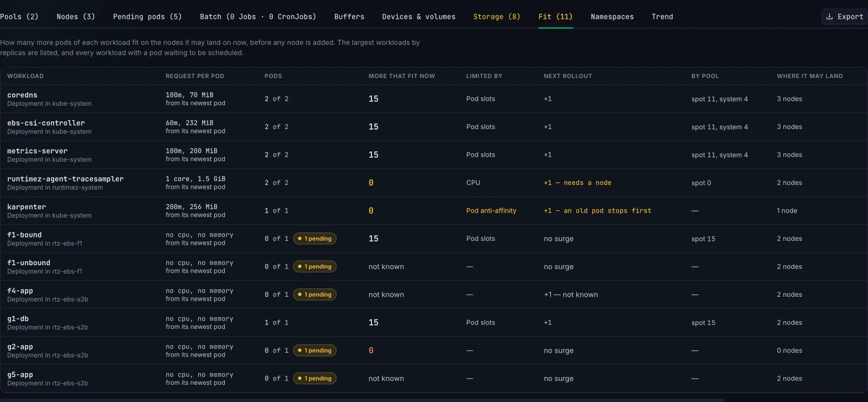Click the pending badge in f4-app row
The image size is (868, 402).
[314, 295]
